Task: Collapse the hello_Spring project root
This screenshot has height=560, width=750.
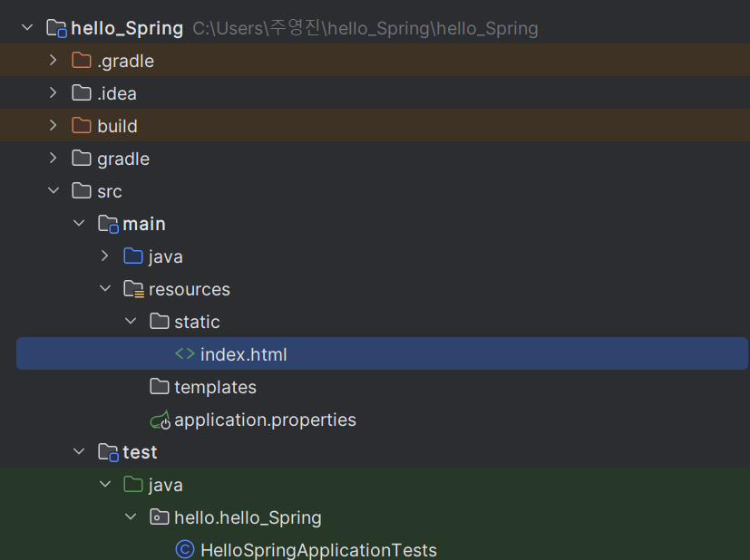Action: 27,28
